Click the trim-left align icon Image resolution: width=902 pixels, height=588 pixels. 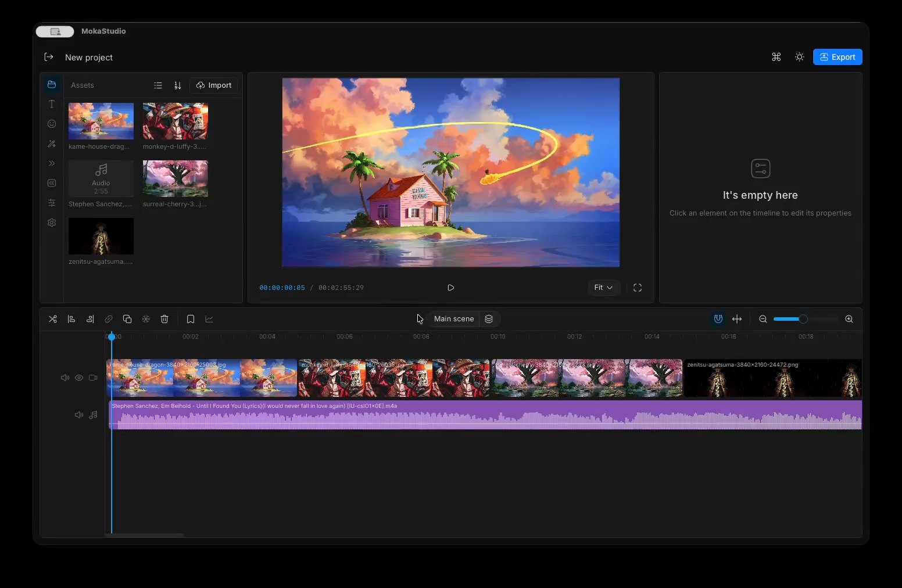click(x=71, y=319)
